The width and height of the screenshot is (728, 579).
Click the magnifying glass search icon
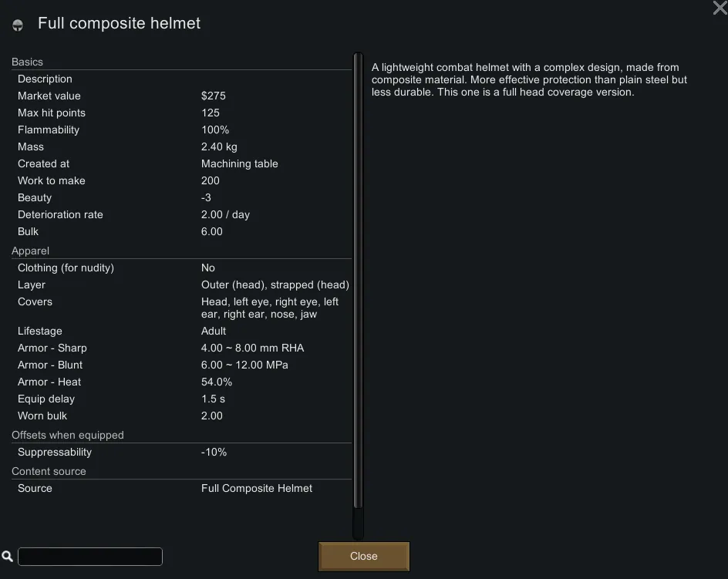8,556
